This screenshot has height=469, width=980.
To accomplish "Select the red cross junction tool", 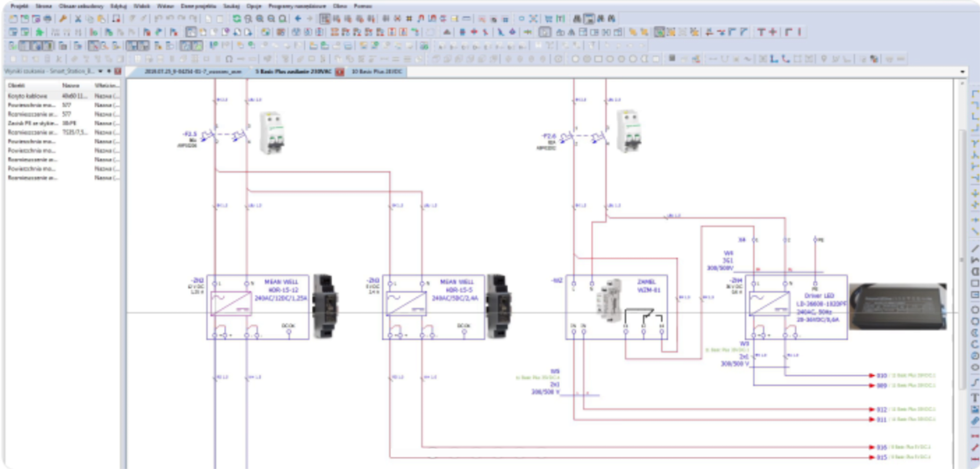I will pyautogui.click(x=773, y=32).
